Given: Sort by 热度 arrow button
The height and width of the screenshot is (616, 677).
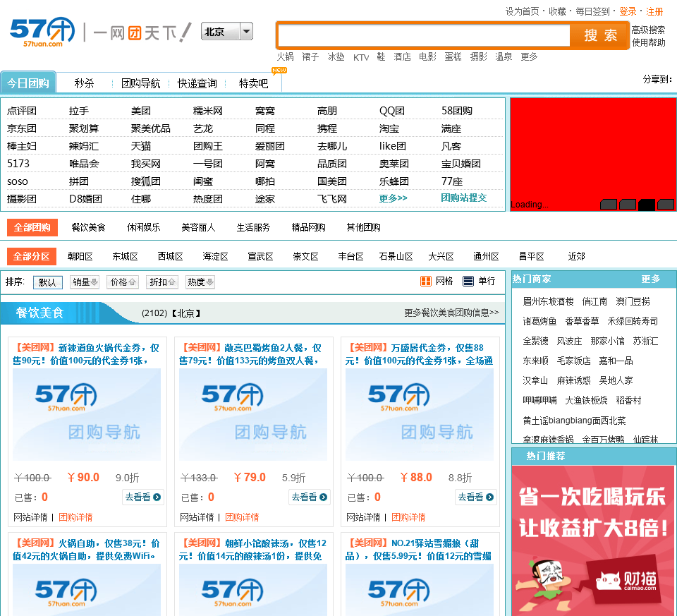Looking at the screenshot, I should click(x=200, y=282).
